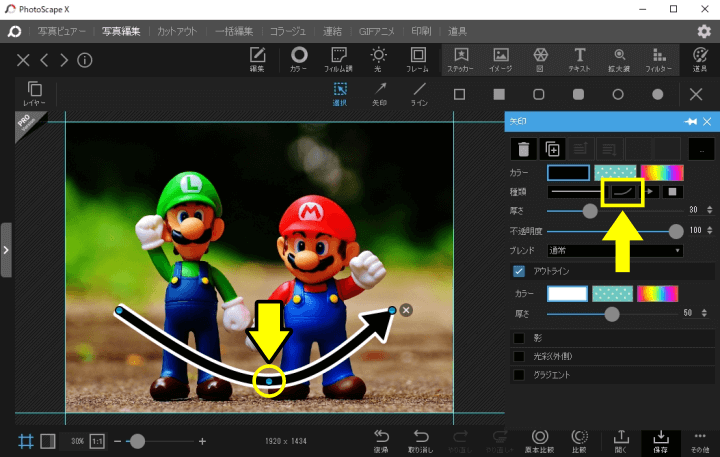Switch to GIFアニメ tab

pos(377,31)
